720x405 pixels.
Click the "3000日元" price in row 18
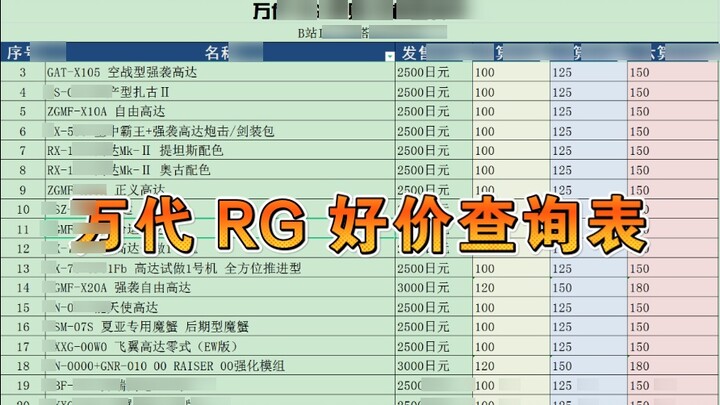433,366
